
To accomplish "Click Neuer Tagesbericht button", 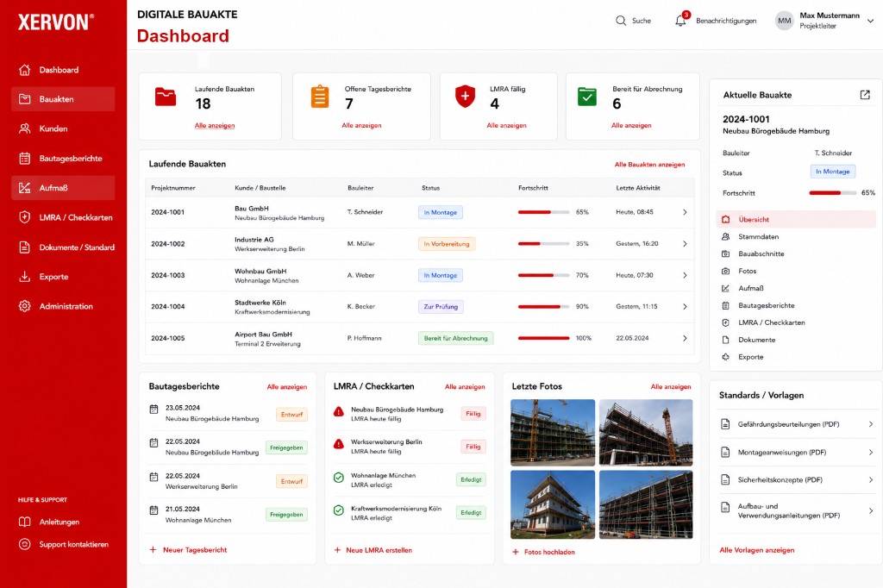I will click(x=189, y=550).
